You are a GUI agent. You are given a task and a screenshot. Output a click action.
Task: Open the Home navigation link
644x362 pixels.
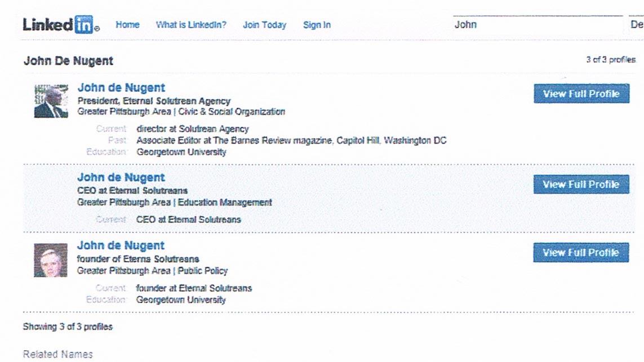click(127, 25)
